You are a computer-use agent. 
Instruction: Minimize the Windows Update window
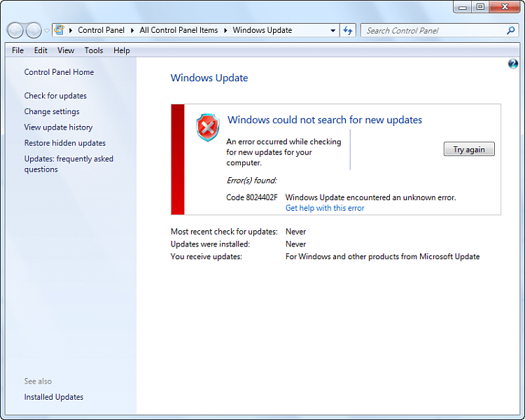(x=463, y=7)
